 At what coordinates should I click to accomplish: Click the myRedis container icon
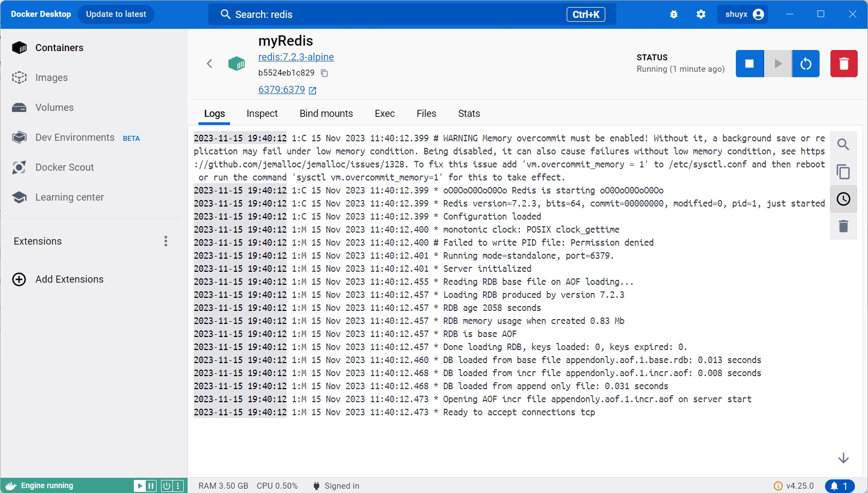[237, 64]
